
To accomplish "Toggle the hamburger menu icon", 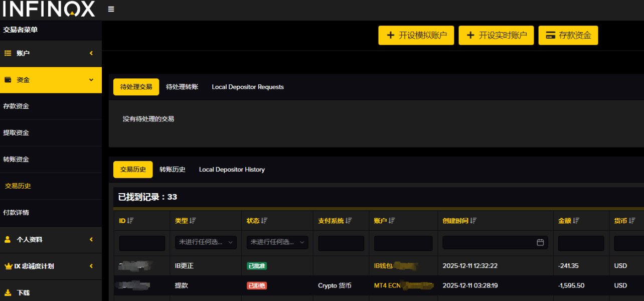I will (111, 9).
